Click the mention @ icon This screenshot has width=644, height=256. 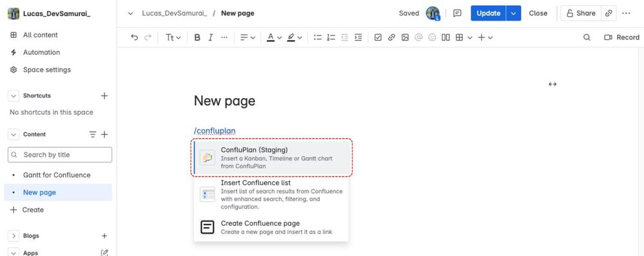tap(418, 37)
